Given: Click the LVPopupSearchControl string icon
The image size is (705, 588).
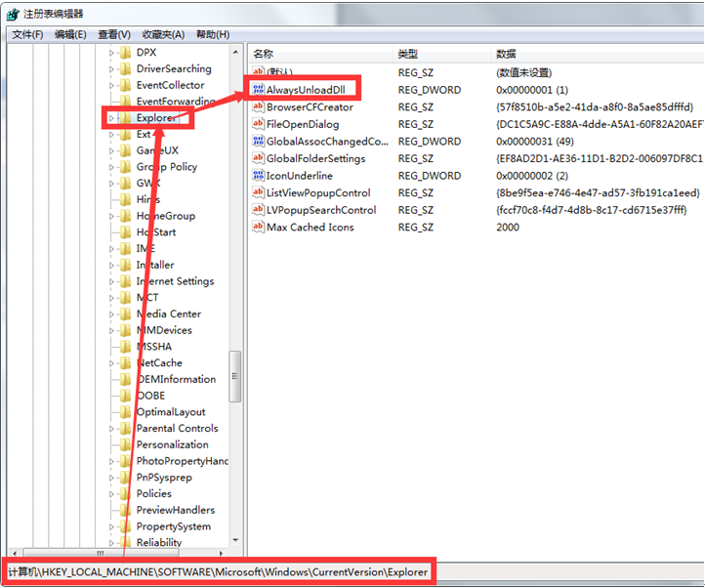Looking at the screenshot, I should pos(258,210).
